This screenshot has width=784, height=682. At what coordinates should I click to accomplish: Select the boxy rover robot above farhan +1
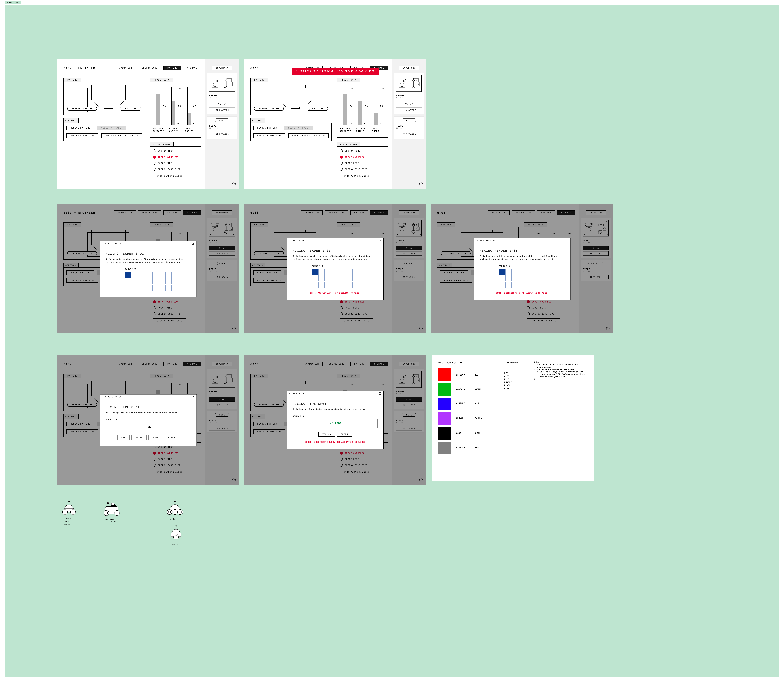pyautogui.click(x=112, y=509)
